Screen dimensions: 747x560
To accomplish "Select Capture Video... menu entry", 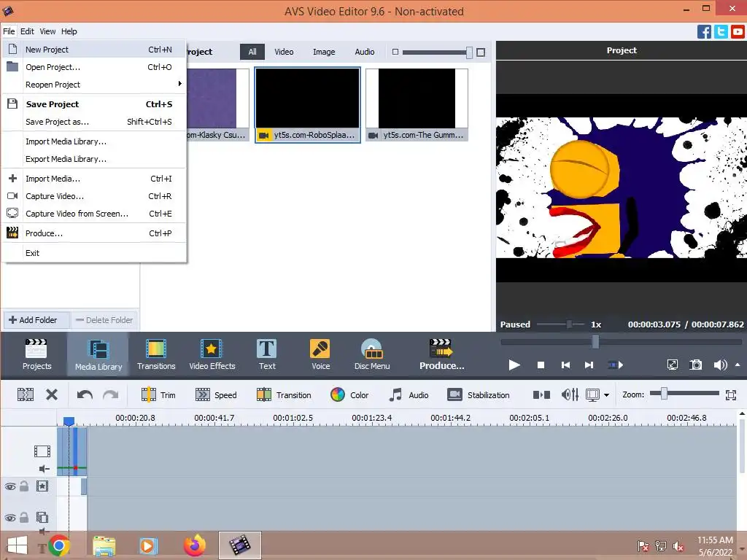I will tap(94, 196).
